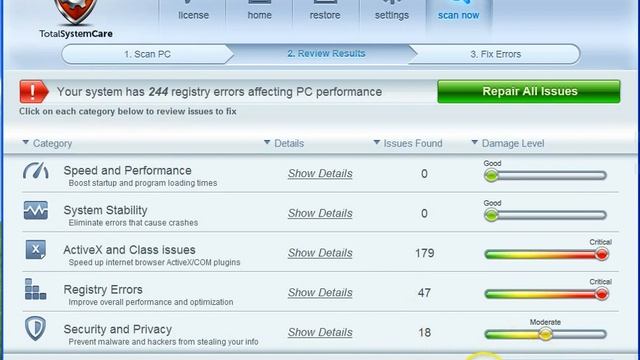Image resolution: width=640 pixels, height=360 pixels.
Task: Click the 47 issues found count
Action: [x=424, y=293]
